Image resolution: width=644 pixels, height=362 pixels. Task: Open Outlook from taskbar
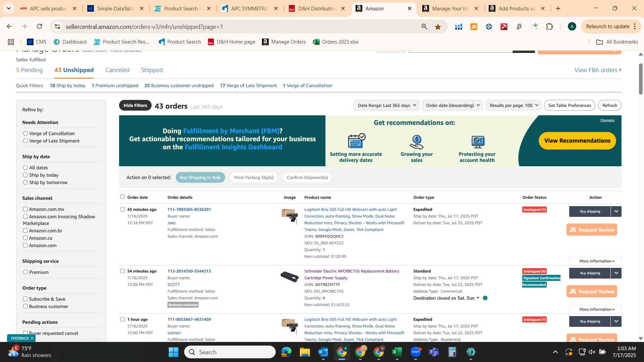coord(323,352)
